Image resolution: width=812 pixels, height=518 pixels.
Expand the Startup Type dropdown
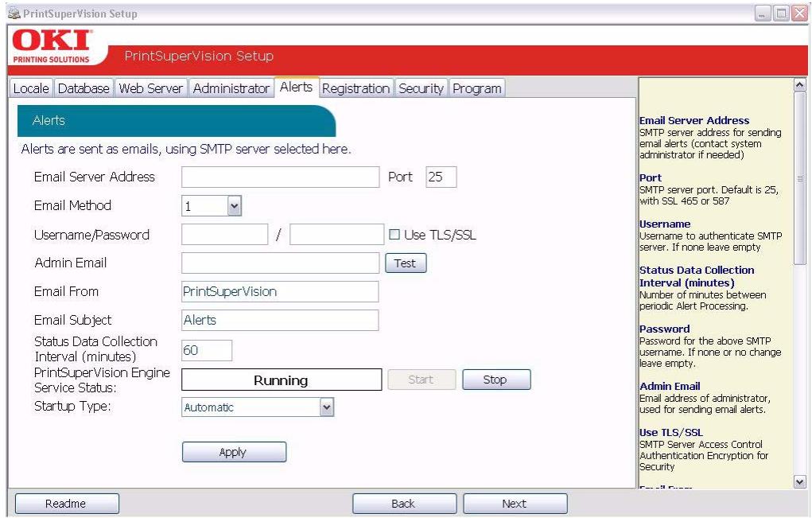pyautogui.click(x=326, y=407)
